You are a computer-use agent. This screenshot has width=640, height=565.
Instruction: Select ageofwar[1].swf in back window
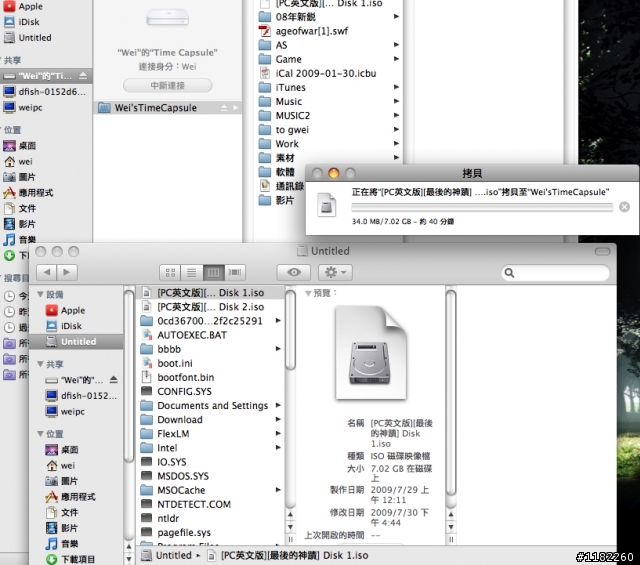311,31
